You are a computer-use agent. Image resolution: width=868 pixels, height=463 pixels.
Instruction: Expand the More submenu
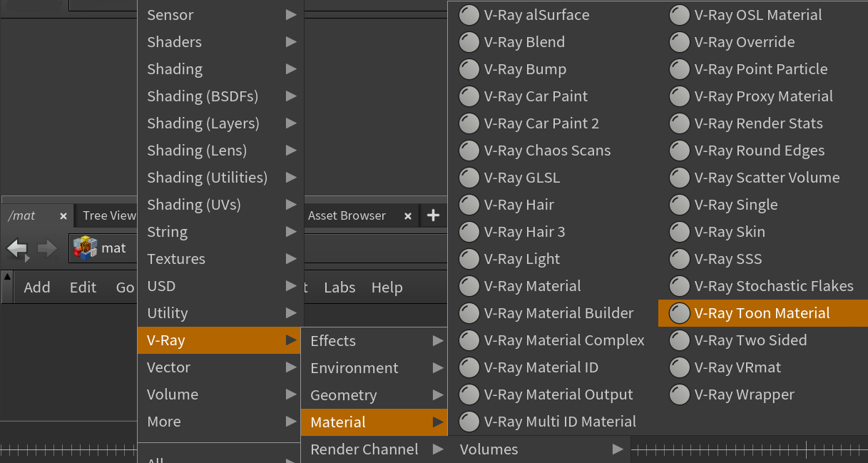[220, 422]
